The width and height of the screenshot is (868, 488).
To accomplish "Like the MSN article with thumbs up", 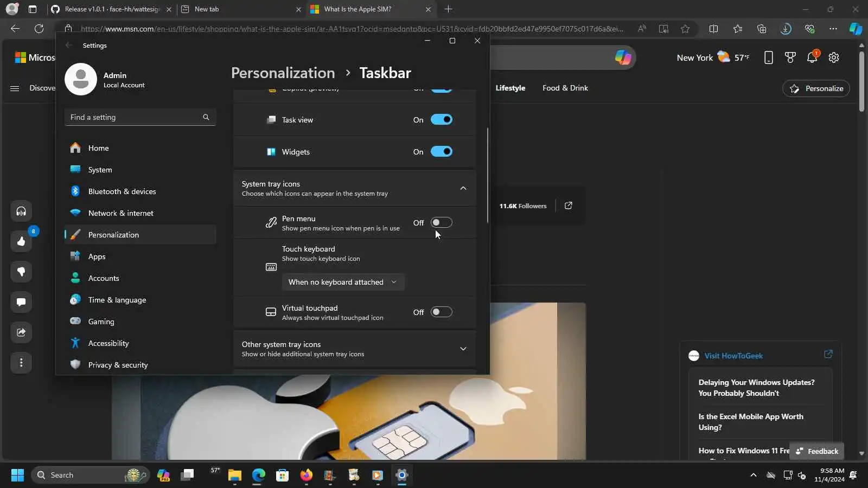I will (21, 241).
